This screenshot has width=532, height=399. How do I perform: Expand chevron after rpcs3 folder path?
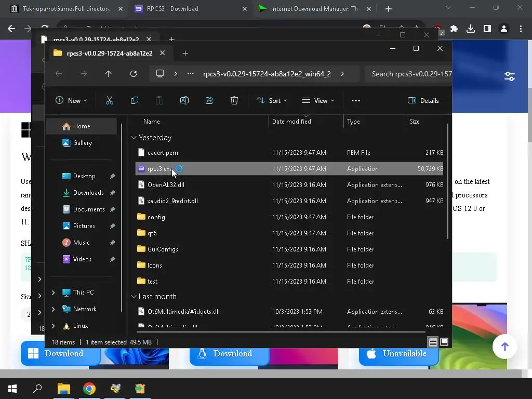(342, 74)
